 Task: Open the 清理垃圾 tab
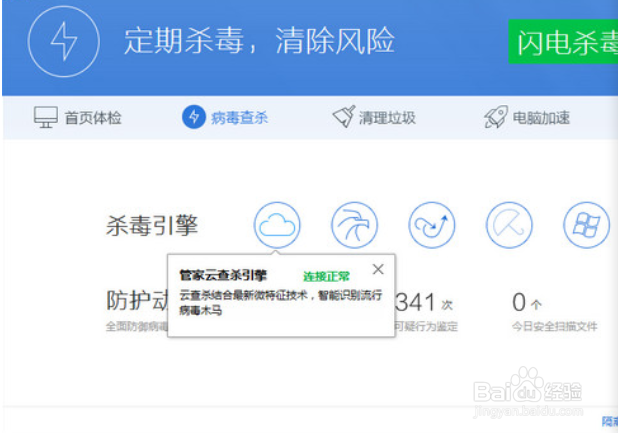pos(374,117)
